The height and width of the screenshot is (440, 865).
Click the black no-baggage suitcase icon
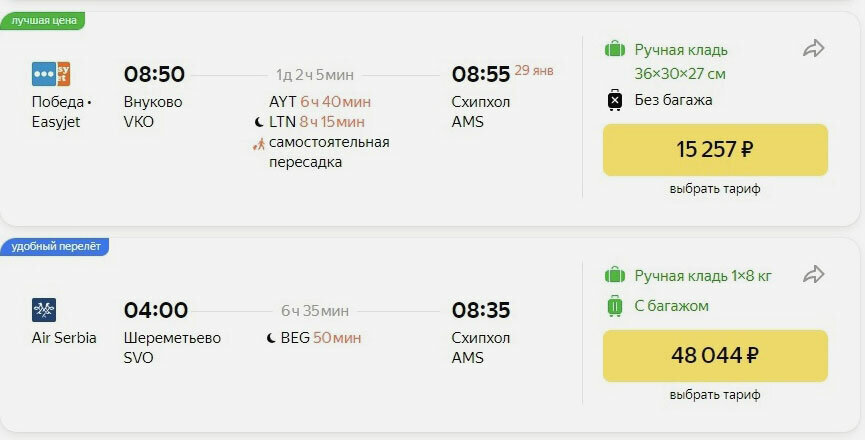[615, 100]
